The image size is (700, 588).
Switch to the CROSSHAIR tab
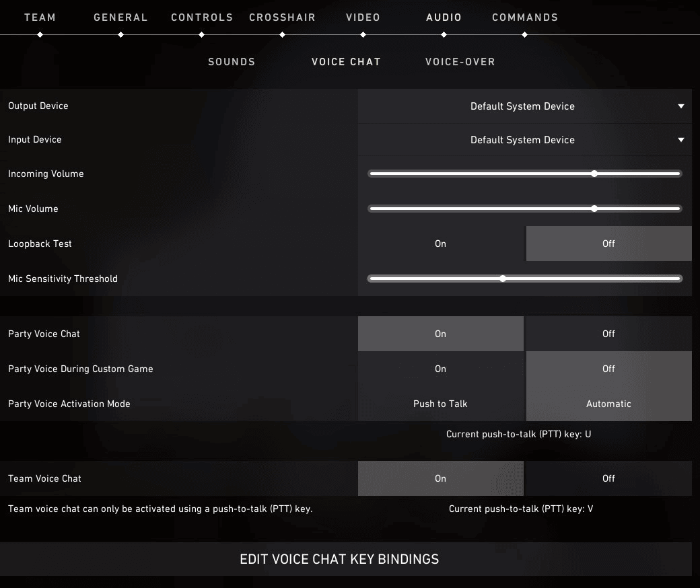(x=282, y=17)
